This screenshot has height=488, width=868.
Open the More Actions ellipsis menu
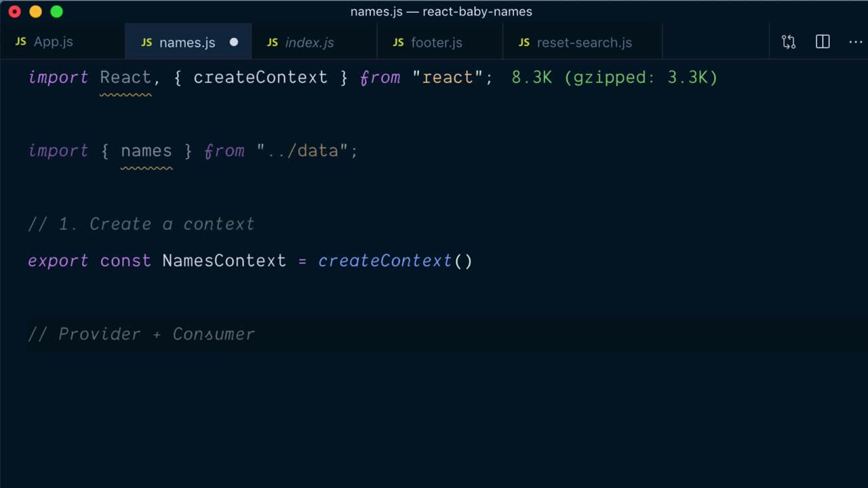856,42
